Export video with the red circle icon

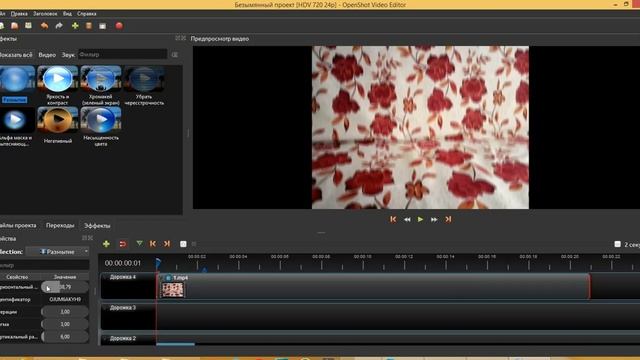pos(119,26)
